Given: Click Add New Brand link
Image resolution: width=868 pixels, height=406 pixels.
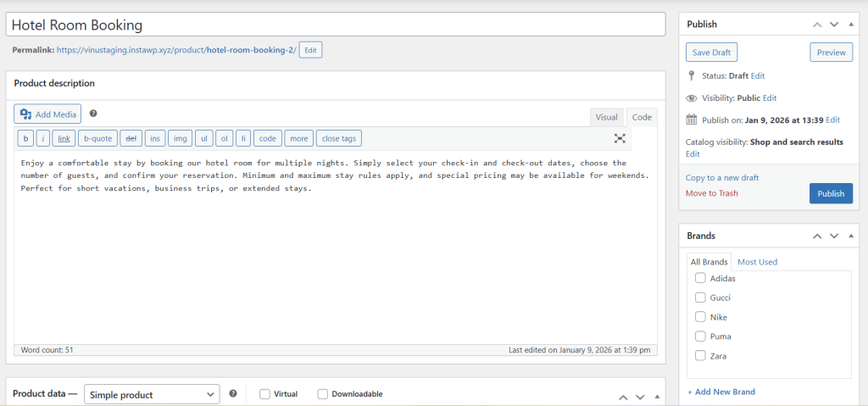Looking at the screenshot, I should (x=721, y=392).
